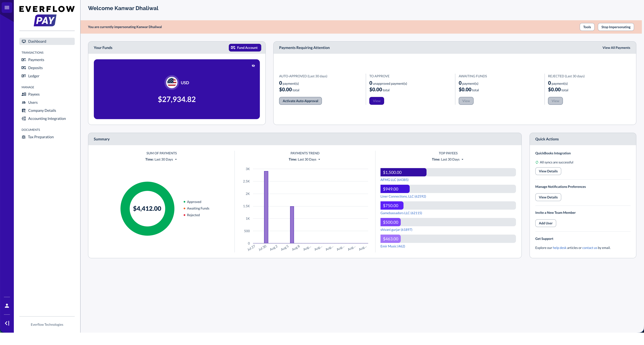644x345 pixels.
Task: Click the contact us link
Action: [x=590, y=248]
